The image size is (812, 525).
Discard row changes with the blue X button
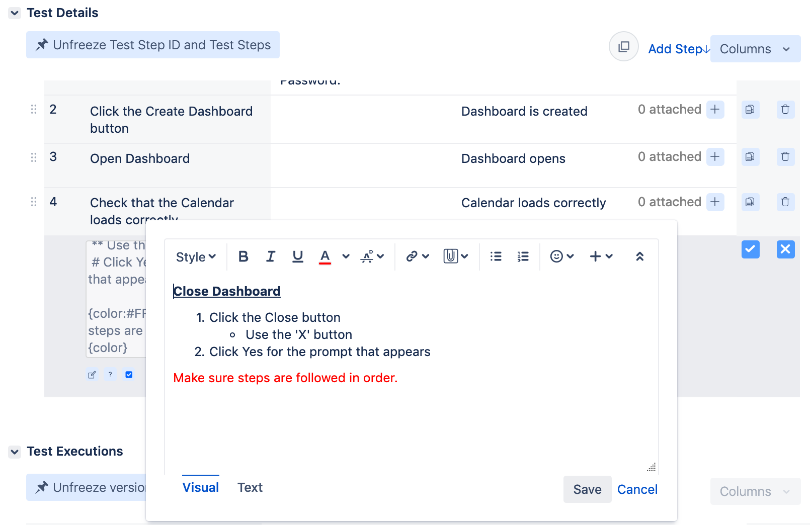tap(785, 249)
